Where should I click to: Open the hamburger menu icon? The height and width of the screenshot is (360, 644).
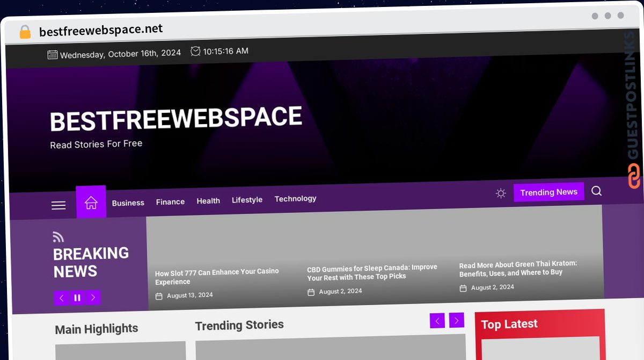58,205
